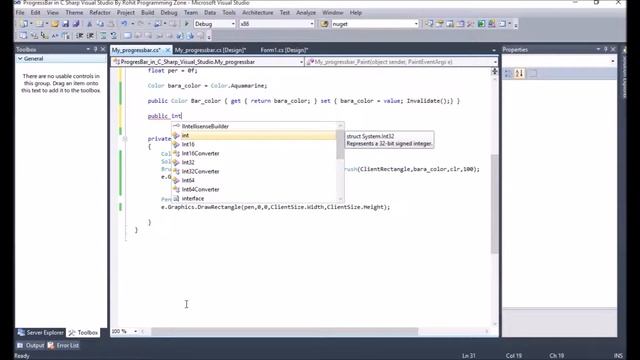Toggle Categorized view in Properties panel
The width and height of the screenshot is (640, 360).
(508, 73)
